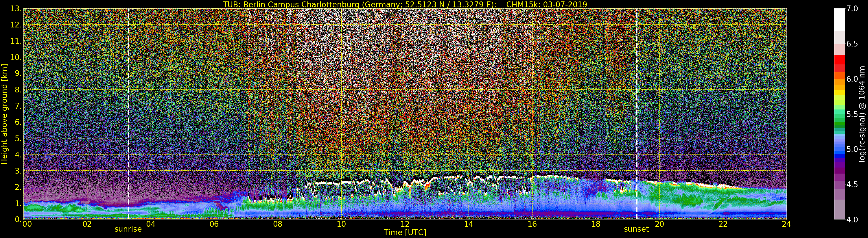Click the 'log(rc-signal) @ 1064 nm' colorbar label
Viewport: 868px width, 238px height.
tap(862, 114)
